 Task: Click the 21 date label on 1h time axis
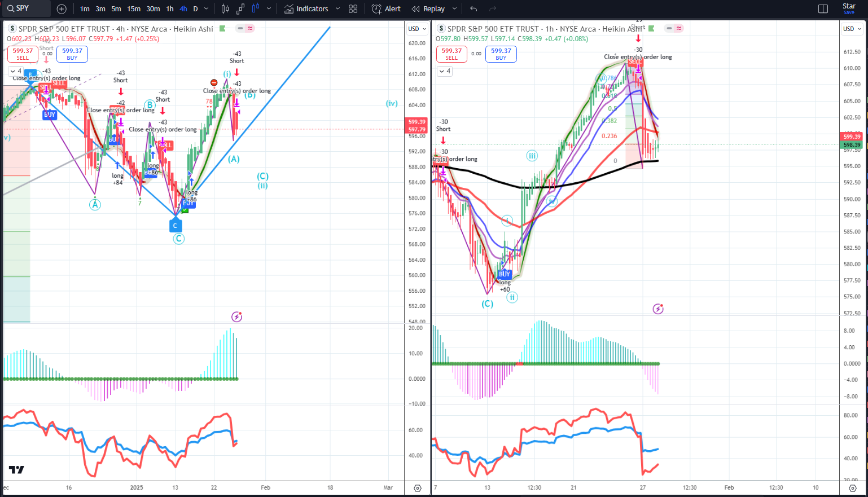573,487
